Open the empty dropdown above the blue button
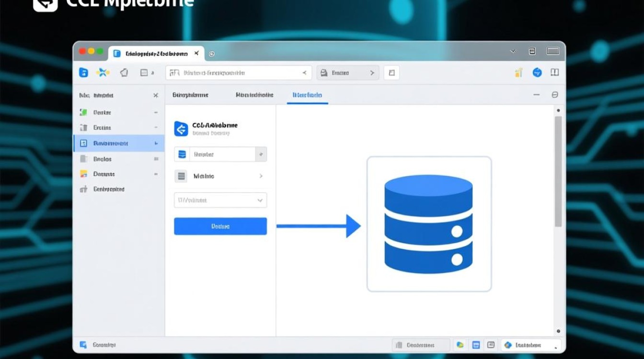 tap(220, 200)
